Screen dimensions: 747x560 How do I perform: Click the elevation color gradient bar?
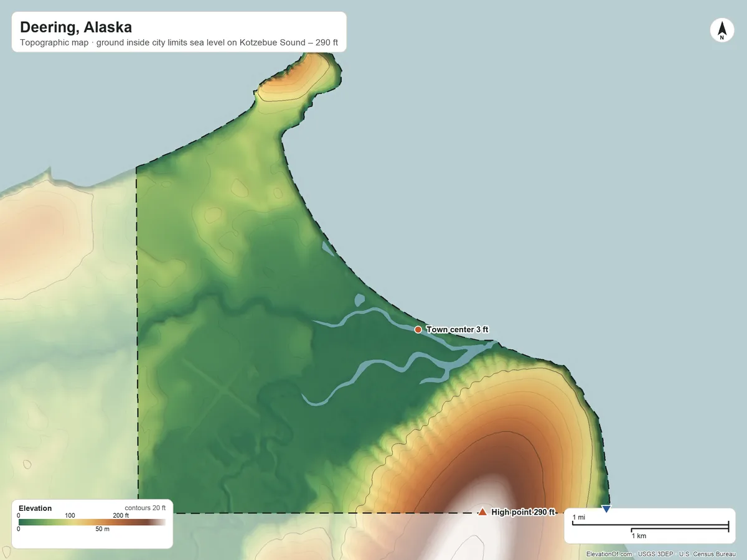92,523
